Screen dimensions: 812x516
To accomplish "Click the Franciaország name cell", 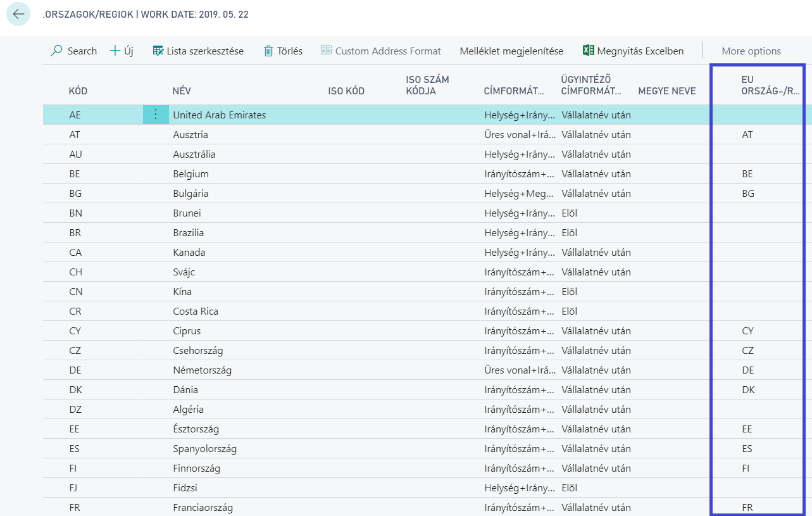I will [x=203, y=508].
